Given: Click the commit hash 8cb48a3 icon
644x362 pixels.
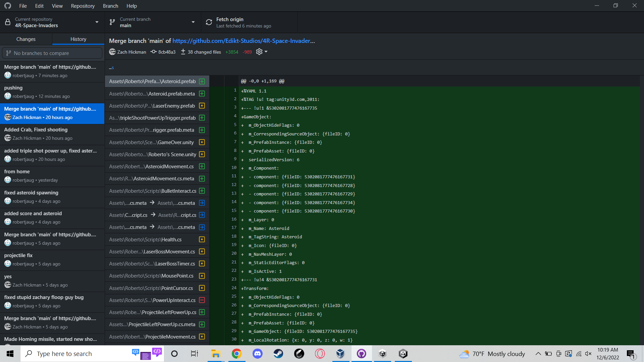Looking at the screenshot, I should [153, 52].
